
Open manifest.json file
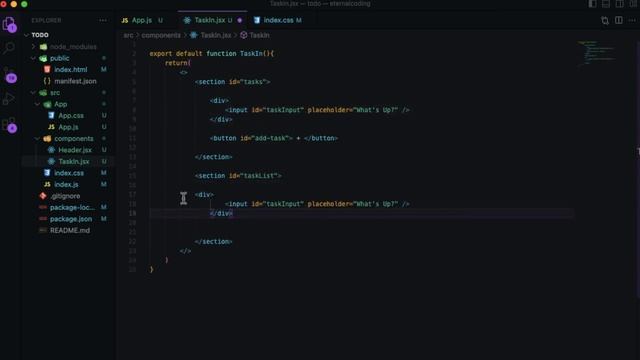point(75,81)
